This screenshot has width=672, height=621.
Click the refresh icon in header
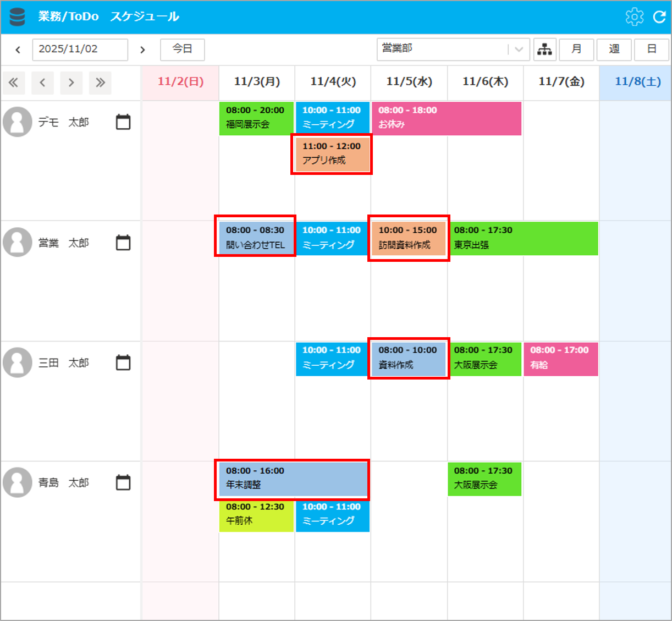pos(659,17)
